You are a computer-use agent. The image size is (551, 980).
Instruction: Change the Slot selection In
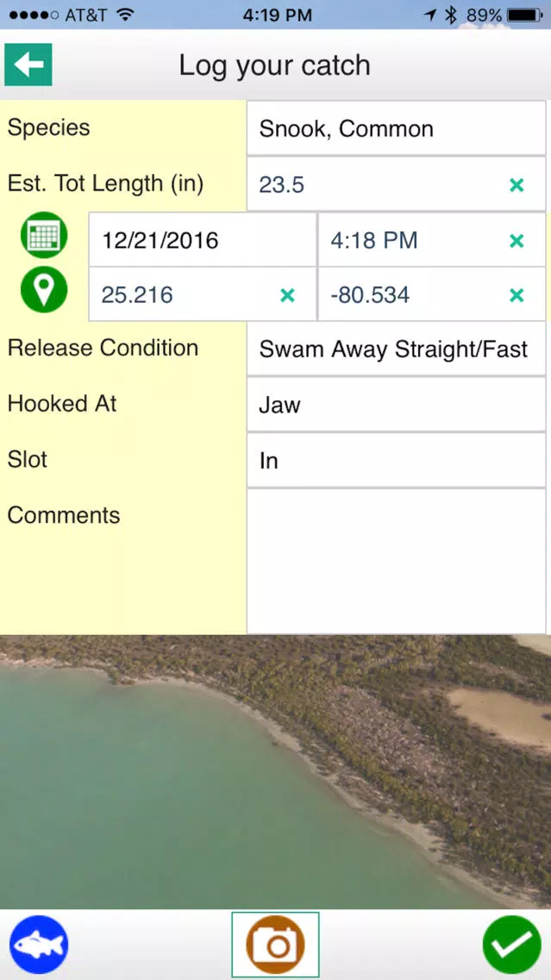coord(396,461)
